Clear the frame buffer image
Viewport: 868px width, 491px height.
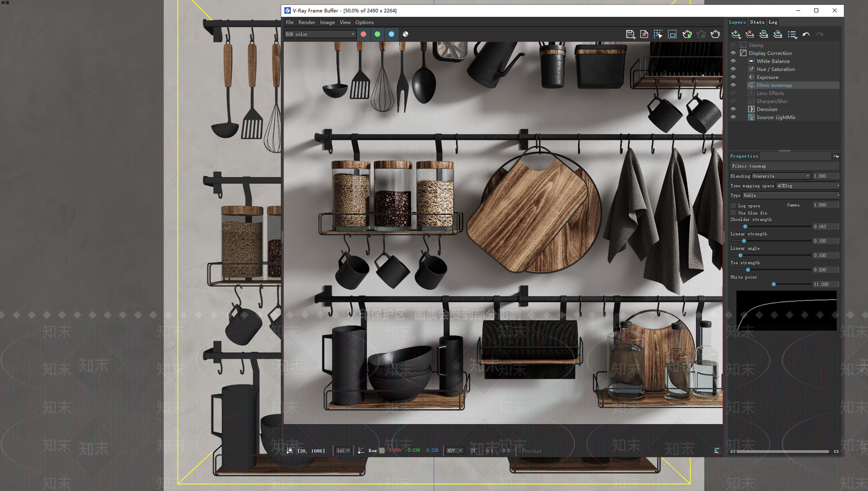click(x=644, y=34)
